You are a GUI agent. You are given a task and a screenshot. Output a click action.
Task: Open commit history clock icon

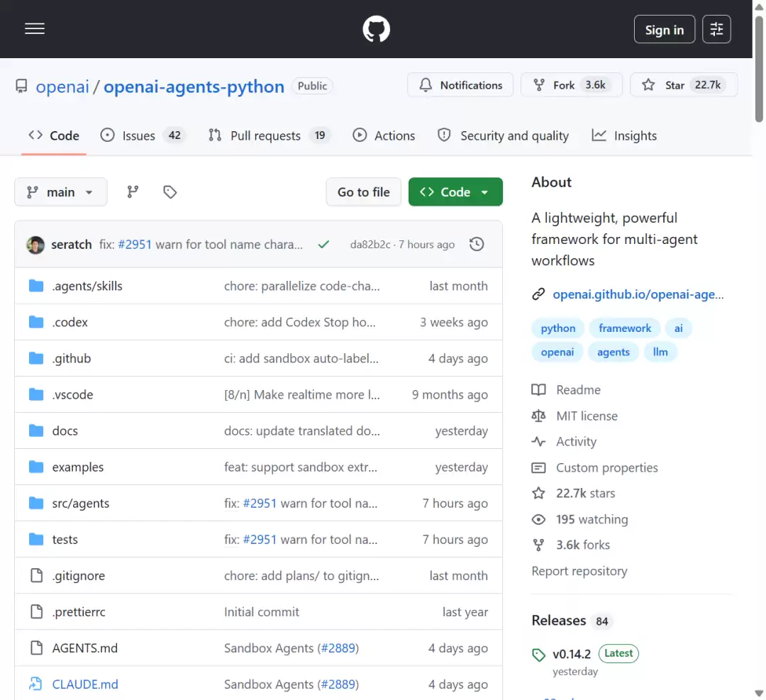tap(477, 244)
